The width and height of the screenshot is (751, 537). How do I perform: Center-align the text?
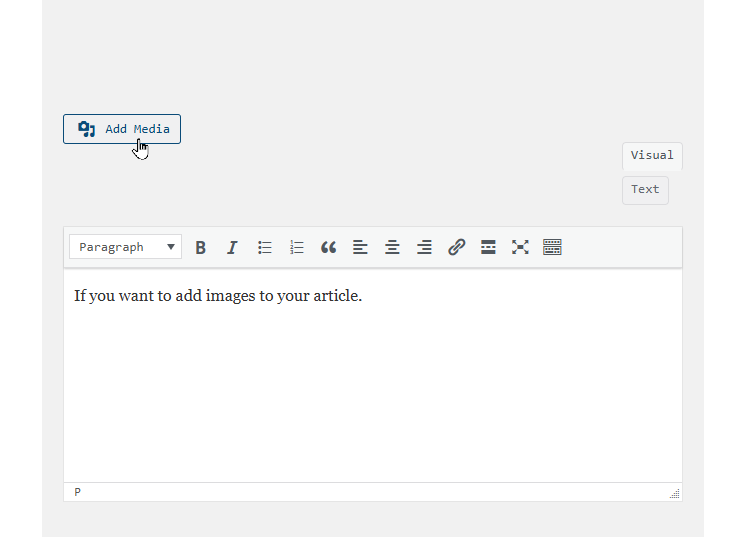(392, 247)
